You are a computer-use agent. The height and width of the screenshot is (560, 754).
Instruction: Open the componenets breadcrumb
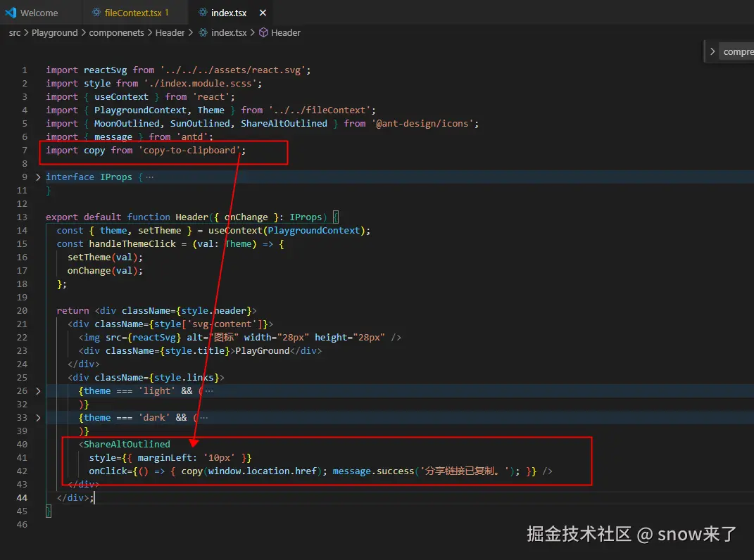116,32
